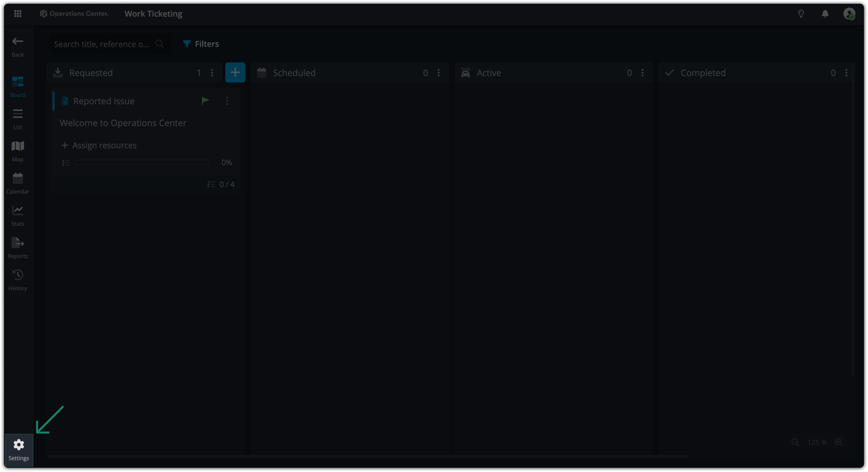Zoom in the board
868x472 pixels.
[x=839, y=442]
